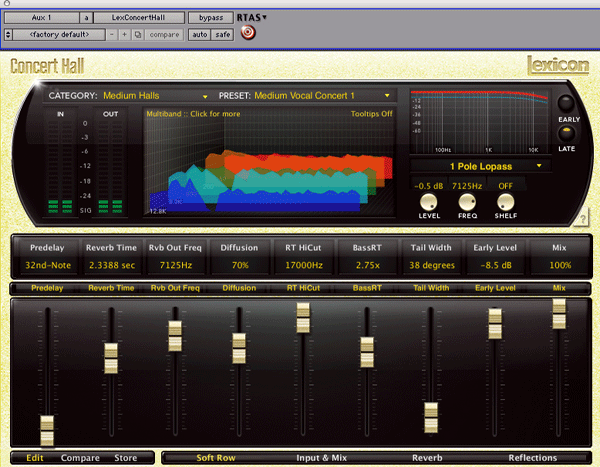Click the Early Level slider handle
This screenshot has height=467, width=600.
495,323
